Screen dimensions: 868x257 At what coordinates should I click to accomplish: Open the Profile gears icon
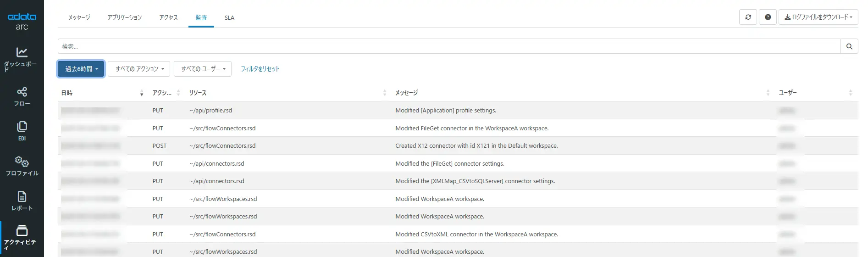coord(22,162)
